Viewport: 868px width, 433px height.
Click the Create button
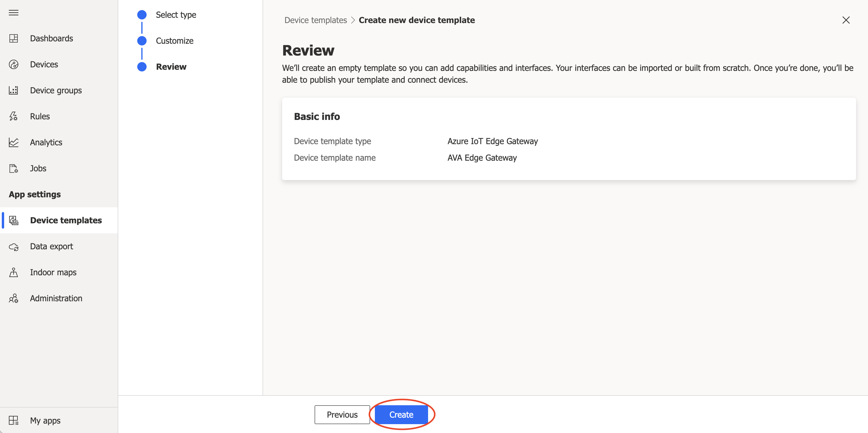pyautogui.click(x=401, y=414)
